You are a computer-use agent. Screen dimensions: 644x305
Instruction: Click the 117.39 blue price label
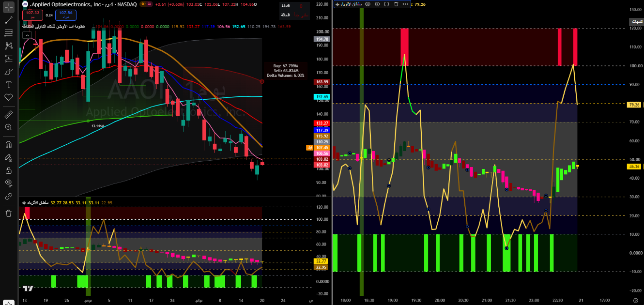coord(322,130)
